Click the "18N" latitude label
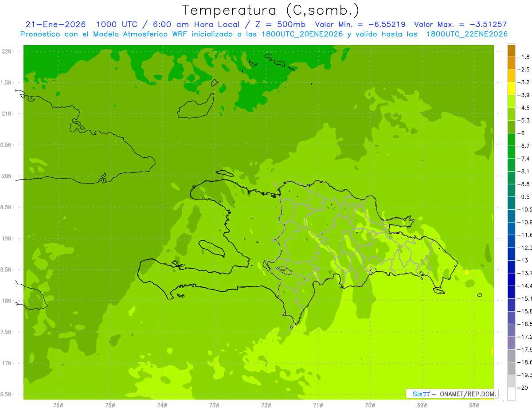 [x=7, y=301]
